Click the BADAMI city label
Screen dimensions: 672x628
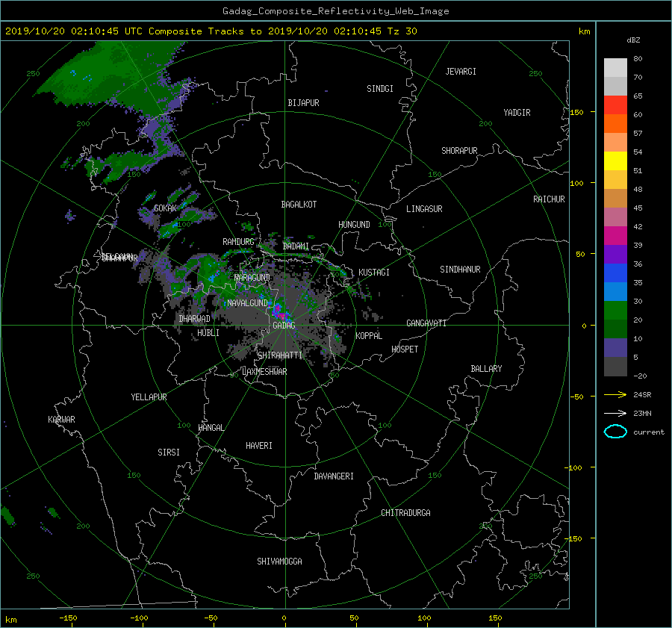point(296,246)
